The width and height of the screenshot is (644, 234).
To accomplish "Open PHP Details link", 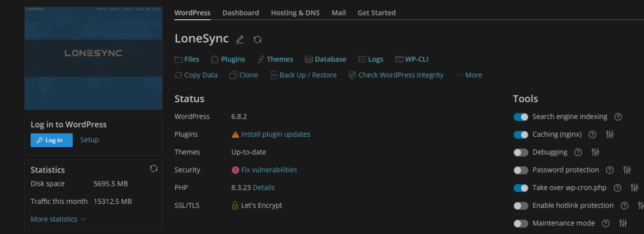I will click(264, 188).
